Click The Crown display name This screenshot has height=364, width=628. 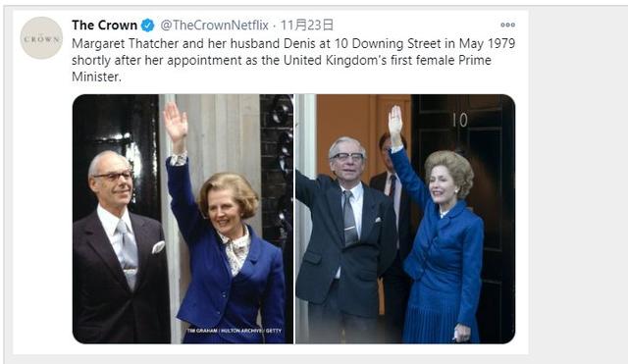(x=105, y=26)
